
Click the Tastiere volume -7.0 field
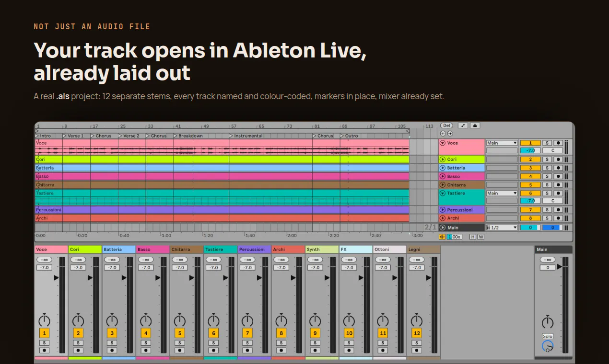point(530,201)
